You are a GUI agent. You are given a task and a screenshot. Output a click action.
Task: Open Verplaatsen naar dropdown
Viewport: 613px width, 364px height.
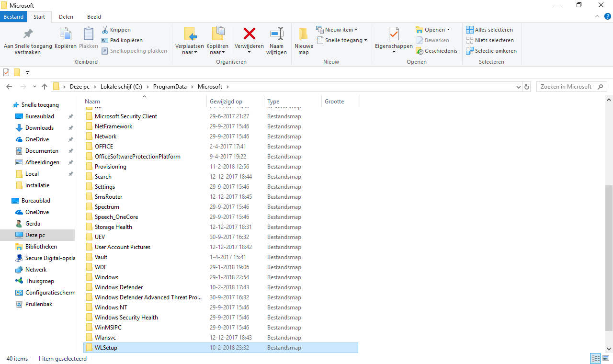point(190,41)
